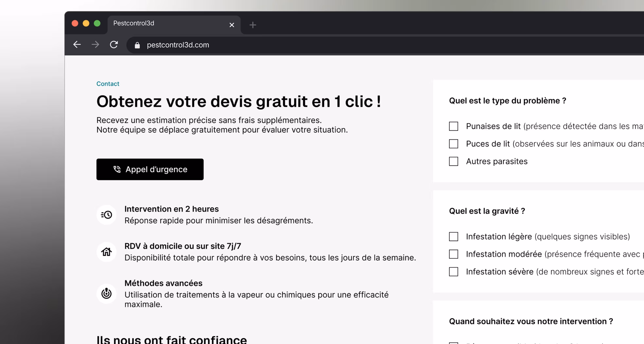Close the Pestcontrol3d tab
The image size is (644, 344).
coord(232,25)
